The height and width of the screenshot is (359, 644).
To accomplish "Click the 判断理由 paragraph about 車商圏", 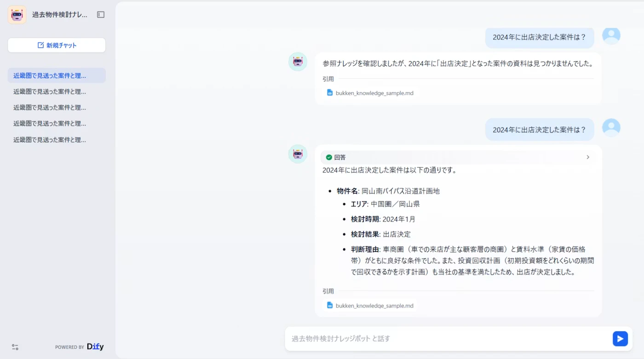I will (472, 261).
